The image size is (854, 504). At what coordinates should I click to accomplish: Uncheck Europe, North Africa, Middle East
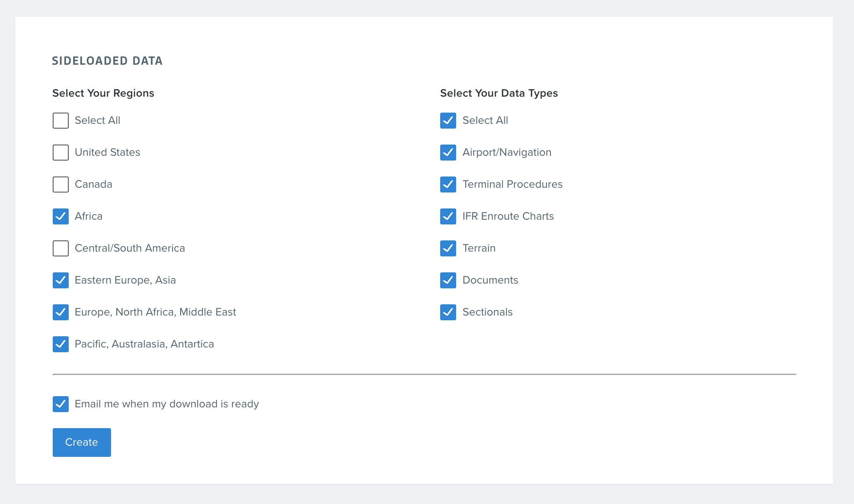(61, 312)
